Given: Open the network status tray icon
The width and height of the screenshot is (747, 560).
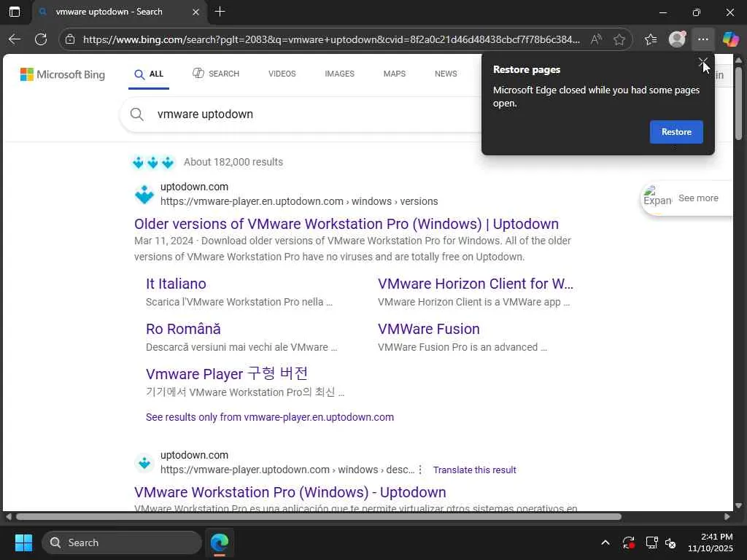Looking at the screenshot, I should pyautogui.click(x=651, y=542).
